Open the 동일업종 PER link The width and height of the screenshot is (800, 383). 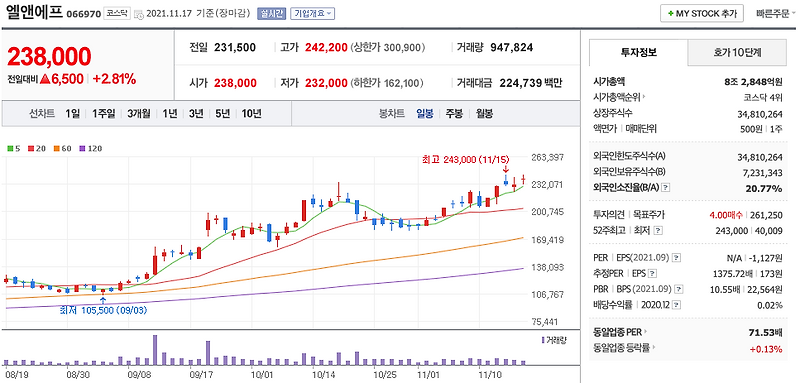click(617, 333)
